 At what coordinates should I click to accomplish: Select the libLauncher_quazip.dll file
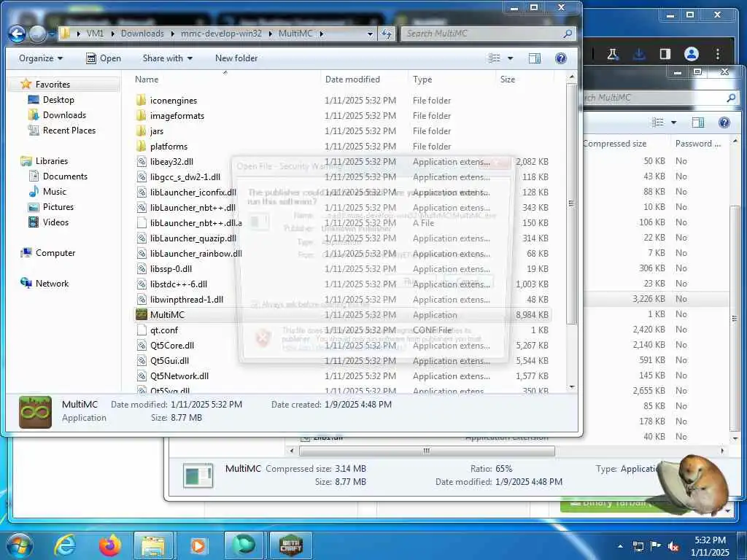pyautogui.click(x=193, y=238)
